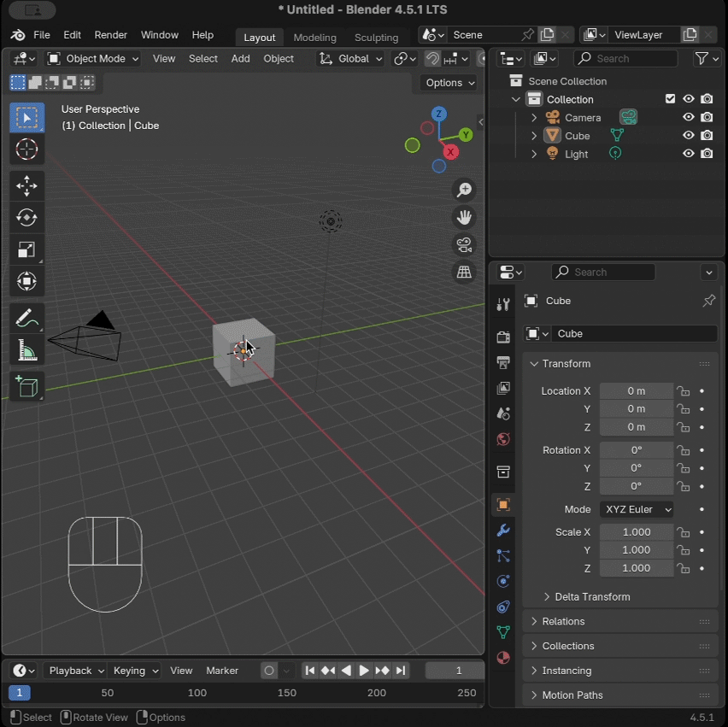Click the Options button in viewport
This screenshot has width=728, height=727.
pos(449,83)
